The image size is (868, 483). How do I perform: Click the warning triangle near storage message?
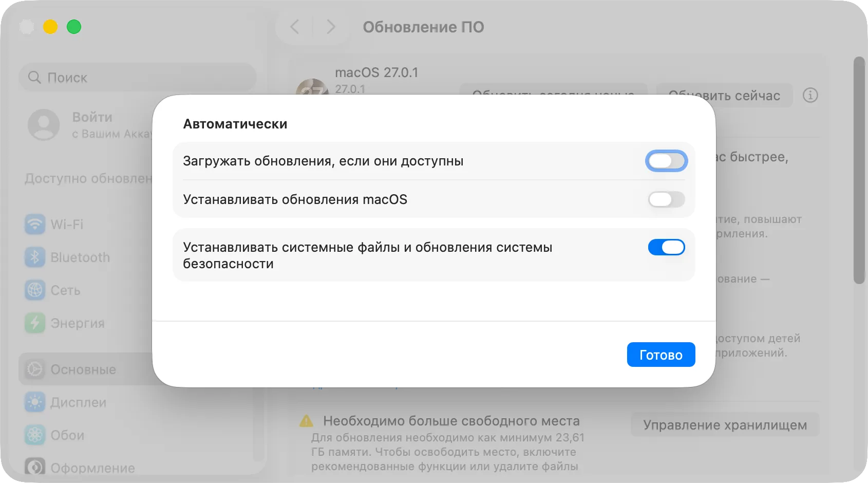click(306, 421)
